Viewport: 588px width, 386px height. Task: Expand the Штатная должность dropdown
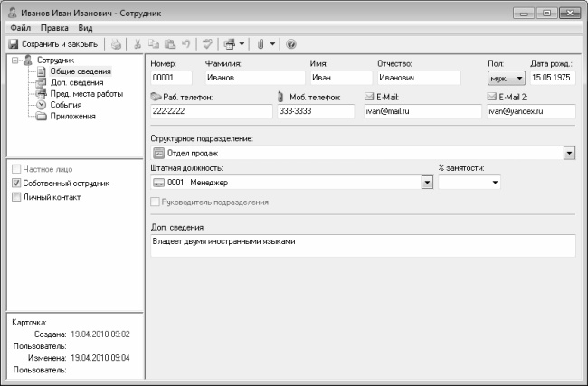point(427,183)
